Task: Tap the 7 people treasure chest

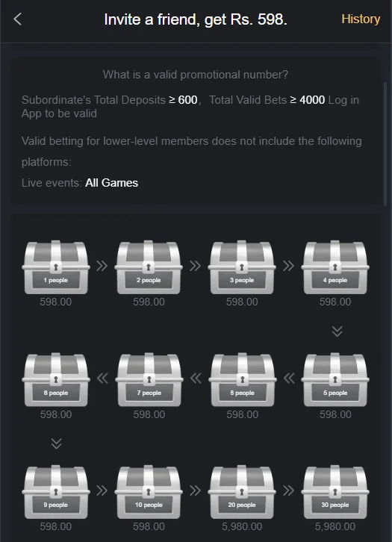Action: (x=149, y=379)
